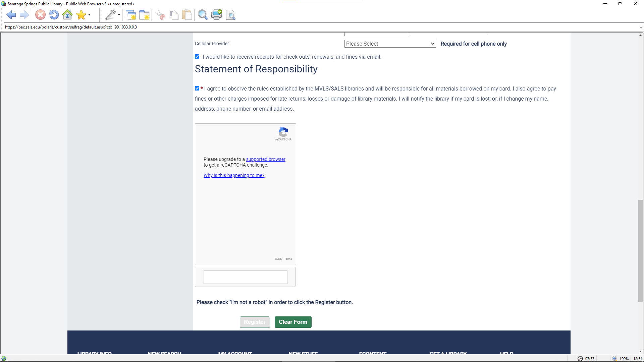Viewport: 644px width, 362px height.
Task: Click the printer print icon
Action: click(x=217, y=15)
